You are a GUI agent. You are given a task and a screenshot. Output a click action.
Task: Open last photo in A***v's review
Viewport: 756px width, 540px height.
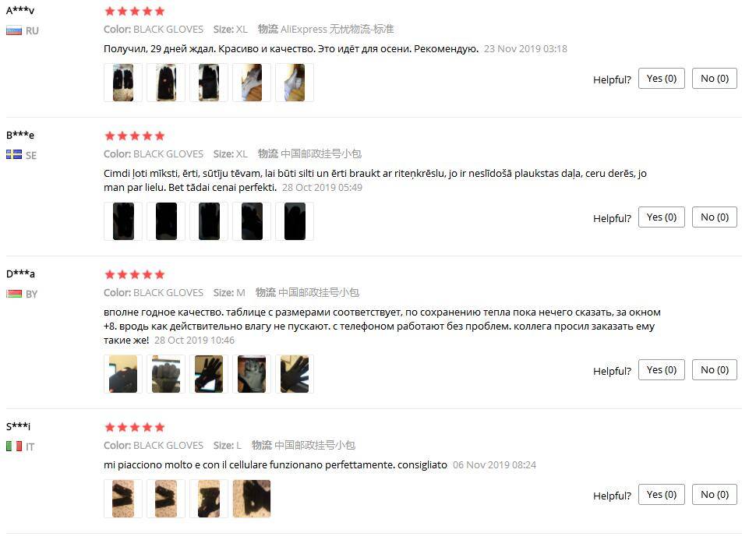[295, 83]
